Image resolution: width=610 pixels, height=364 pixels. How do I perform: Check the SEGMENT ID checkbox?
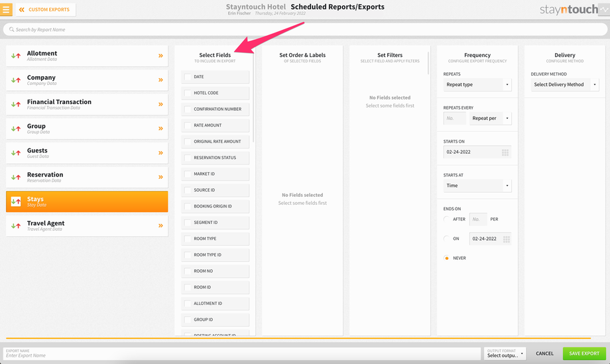click(188, 223)
